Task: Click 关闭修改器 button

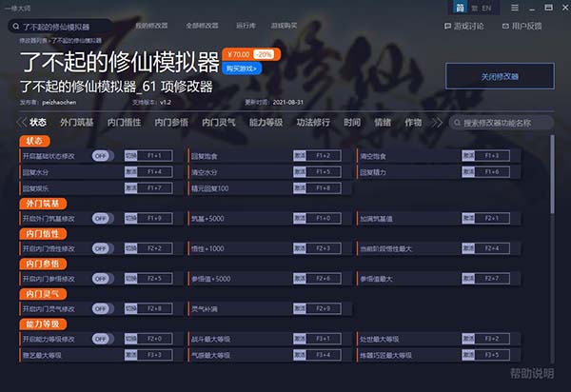Action: [500, 76]
